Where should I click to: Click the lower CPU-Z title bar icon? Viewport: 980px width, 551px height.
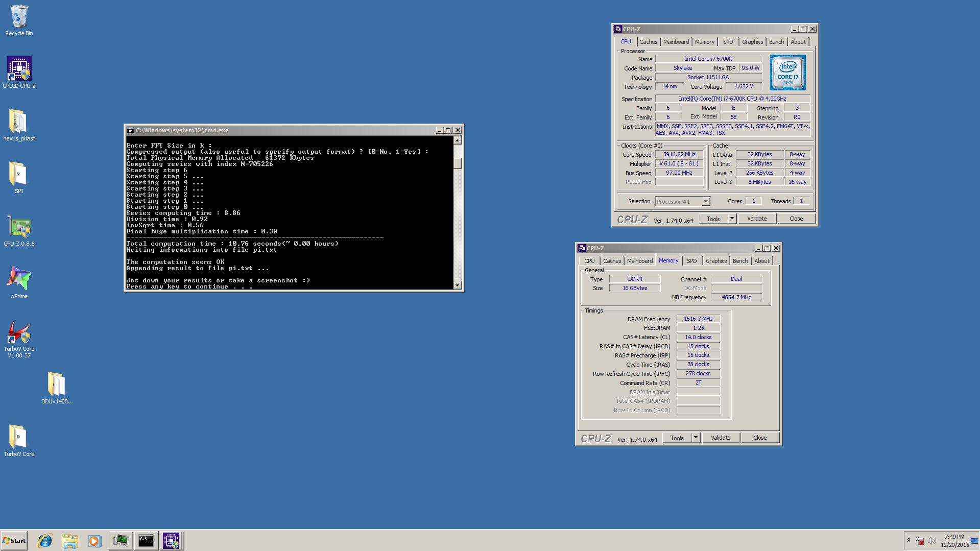point(582,248)
